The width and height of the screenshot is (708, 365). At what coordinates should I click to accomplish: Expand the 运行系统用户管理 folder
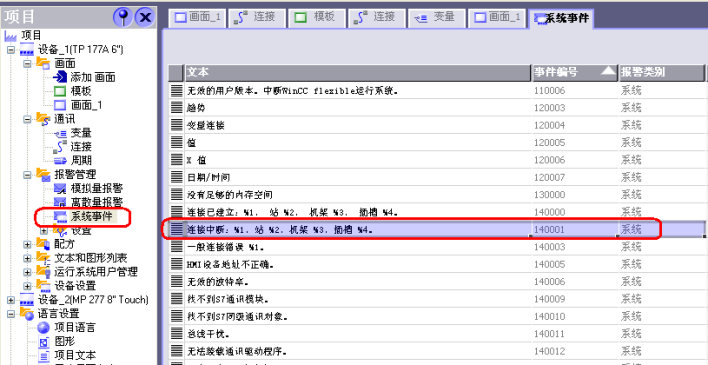tap(27, 272)
